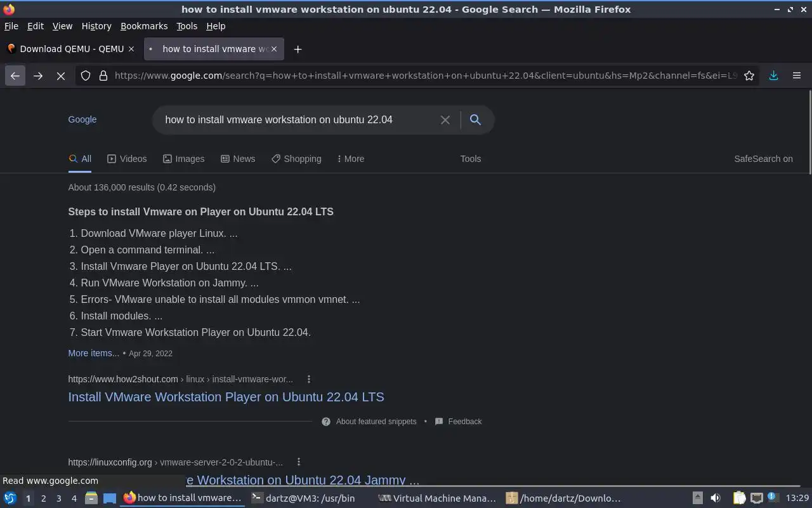Screen dimensions: 812x508
Task: Open Google search Tools filters
Action: [x=471, y=159]
